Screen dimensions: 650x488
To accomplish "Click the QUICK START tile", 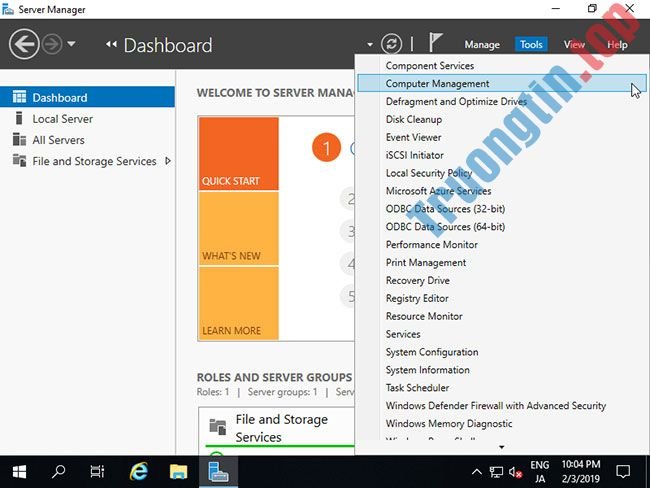I will [239, 154].
